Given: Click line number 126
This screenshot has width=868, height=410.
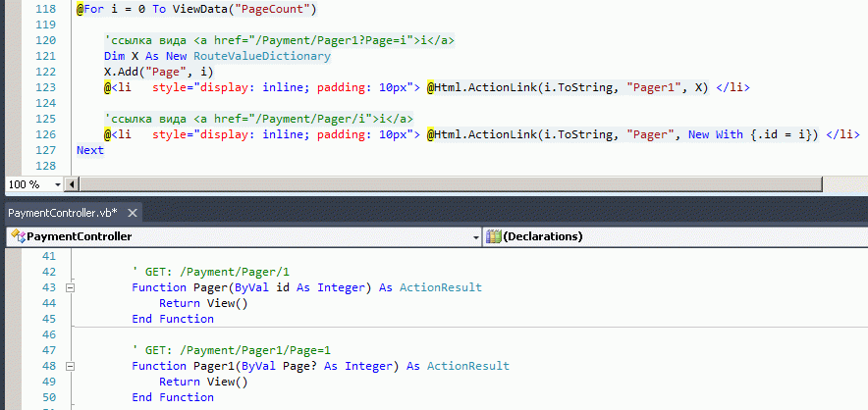Looking at the screenshot, I should pos(45,134).
